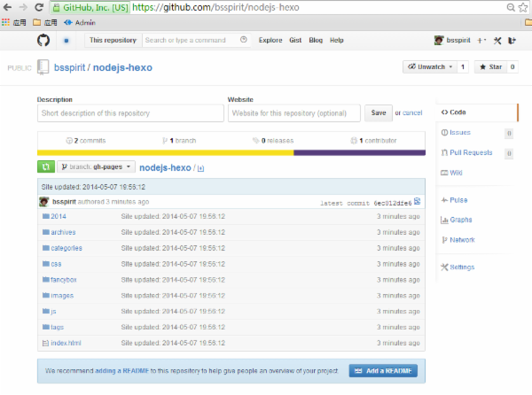Open the plus create-new menu

click(481, 41)
